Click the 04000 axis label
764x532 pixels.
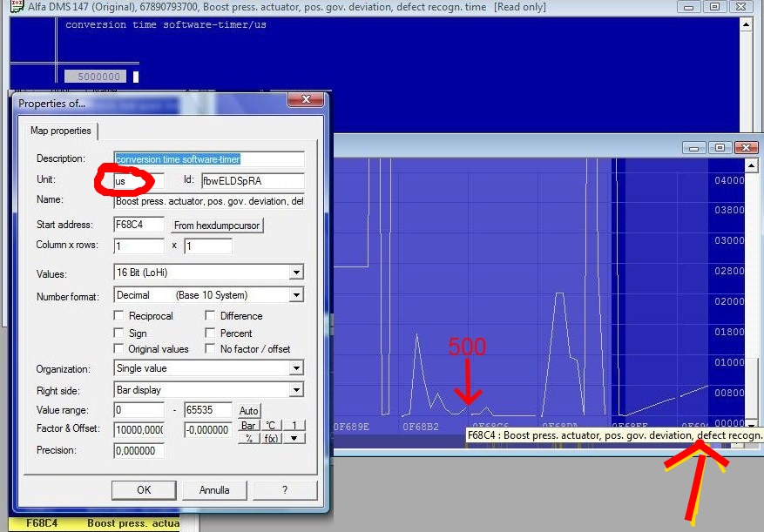pyautogui.click(x=729, y=181)
